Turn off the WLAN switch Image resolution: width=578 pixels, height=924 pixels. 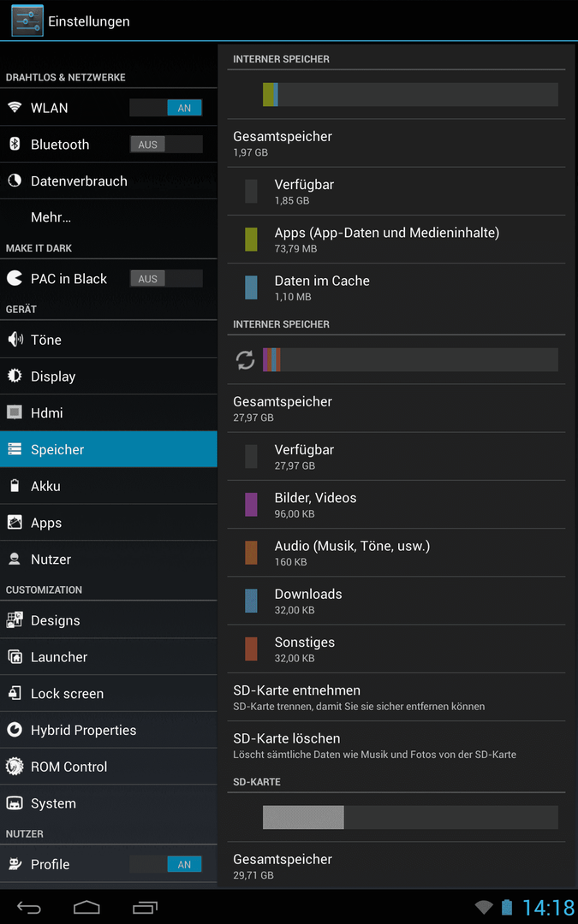tap(166, 107)
